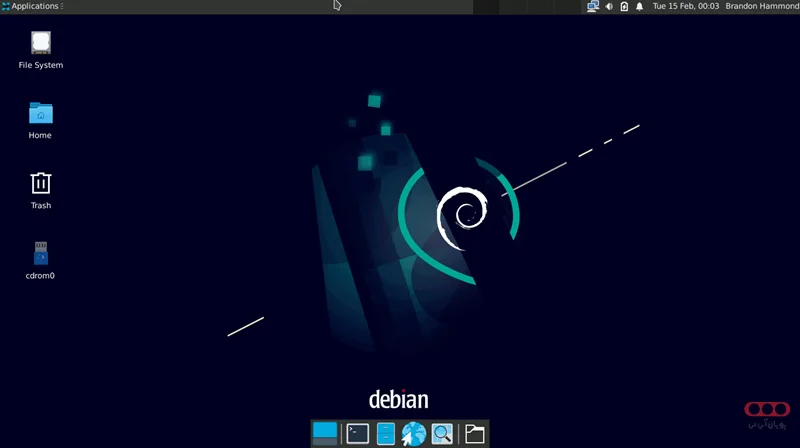Launch the Terminal emulator from the dock

pyautogui.click(x=358, y=434)
